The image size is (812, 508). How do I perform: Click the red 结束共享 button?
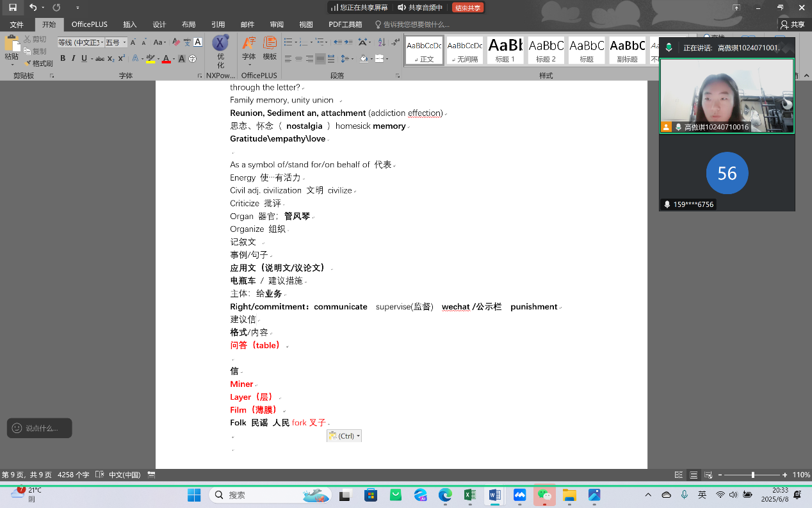(468, 8)
